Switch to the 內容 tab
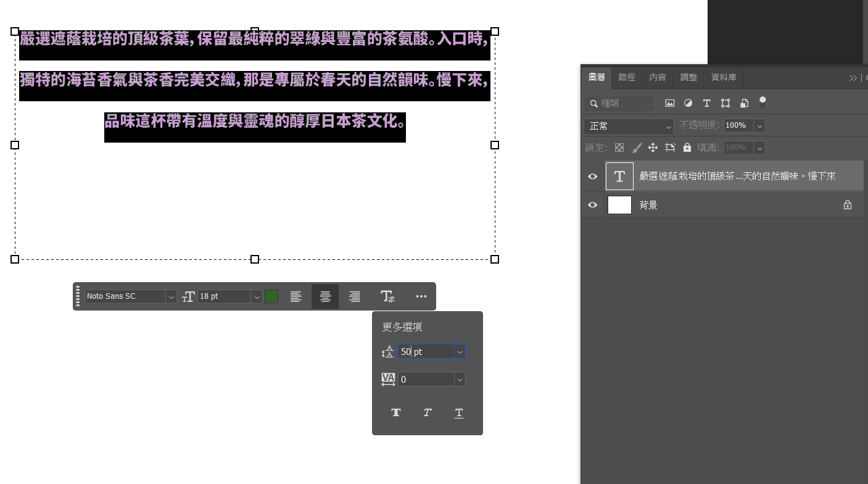 point(658,77)
